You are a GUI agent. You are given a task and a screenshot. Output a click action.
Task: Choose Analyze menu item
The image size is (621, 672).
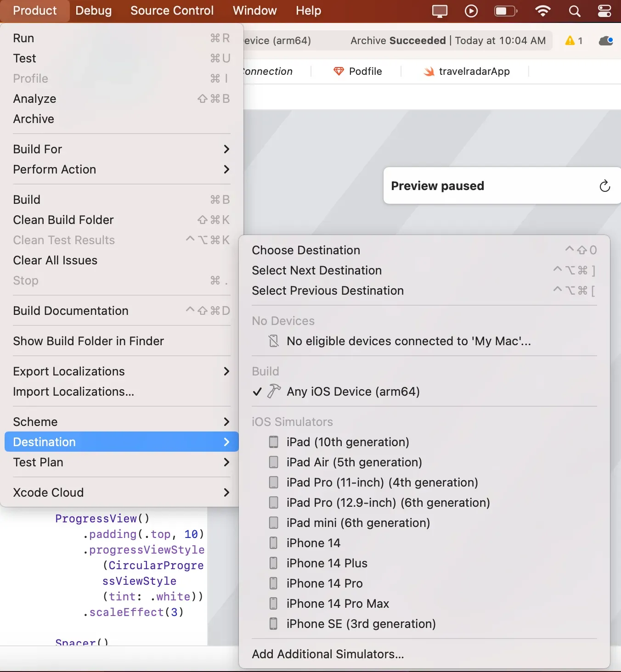click(122, 98)
